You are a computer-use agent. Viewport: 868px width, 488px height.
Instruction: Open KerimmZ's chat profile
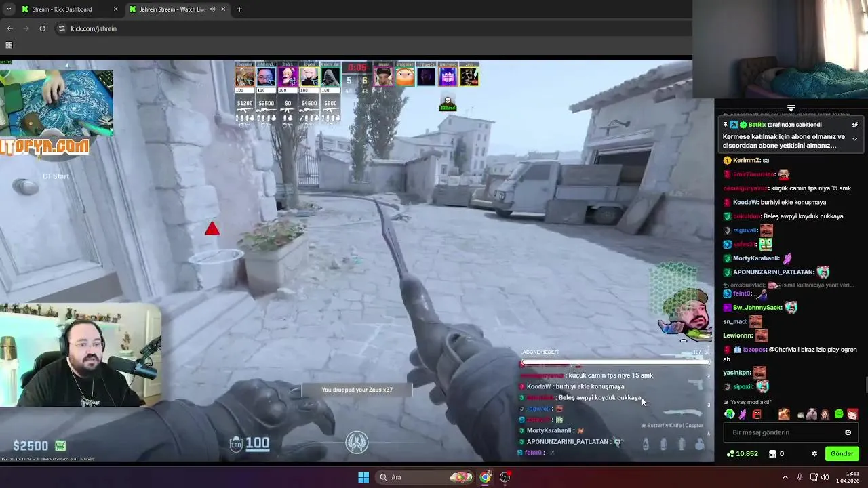point(746,161)
